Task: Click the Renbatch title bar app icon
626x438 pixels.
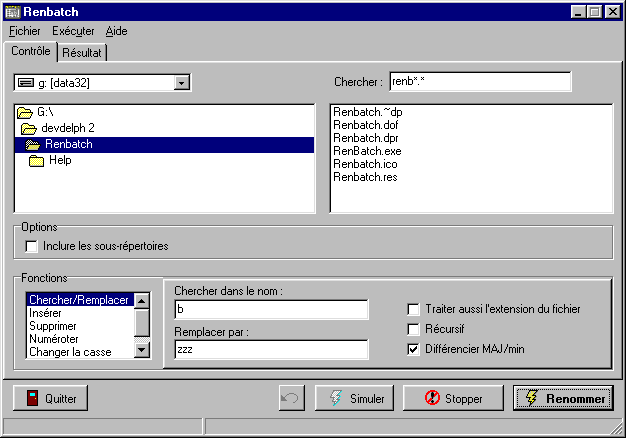Action: tap(12, 12)
